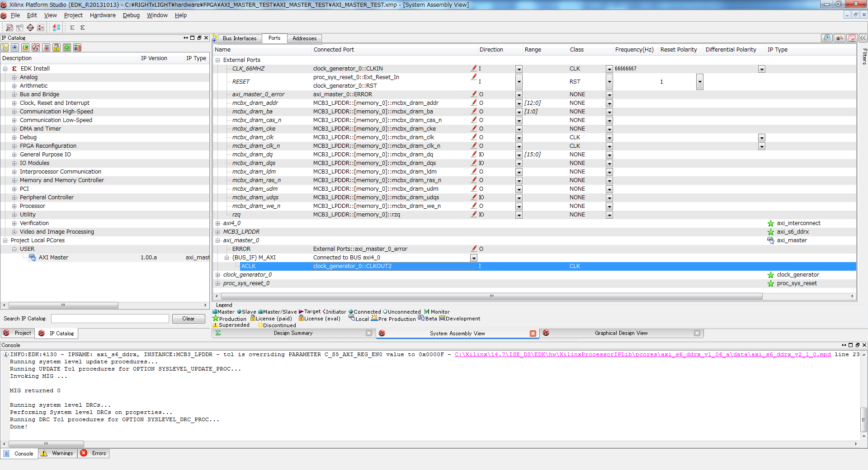Click the red diamond SDK export icon
The height and width of the screenshot is (470, 868).
click(x=30, y=28)
